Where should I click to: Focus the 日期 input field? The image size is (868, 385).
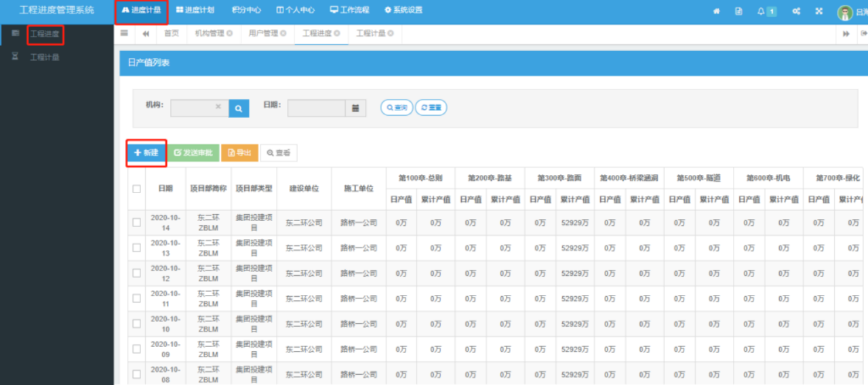pyautogui.click(x=317, y=107)
